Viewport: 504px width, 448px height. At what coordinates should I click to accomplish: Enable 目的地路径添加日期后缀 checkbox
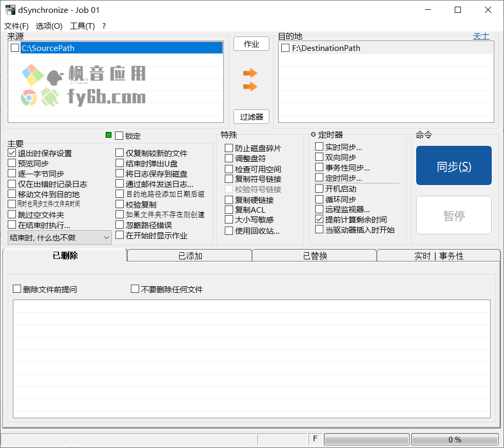(120, 194)
